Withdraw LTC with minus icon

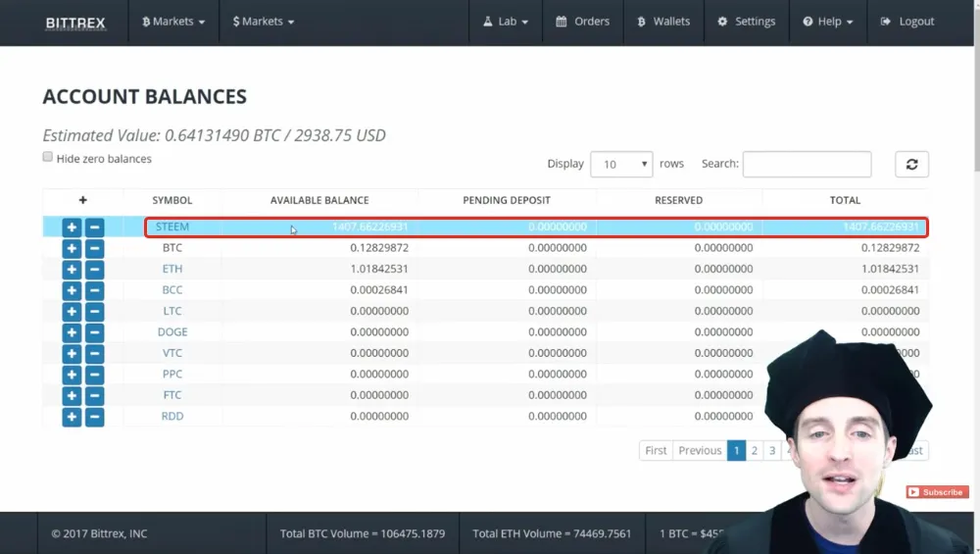pos(94,312)
